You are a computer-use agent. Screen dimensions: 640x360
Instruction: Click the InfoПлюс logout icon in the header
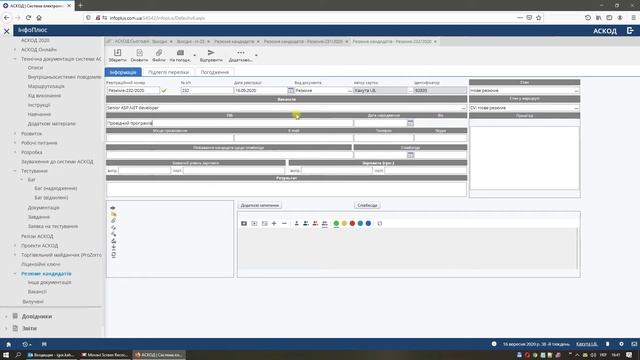[630, 30]
